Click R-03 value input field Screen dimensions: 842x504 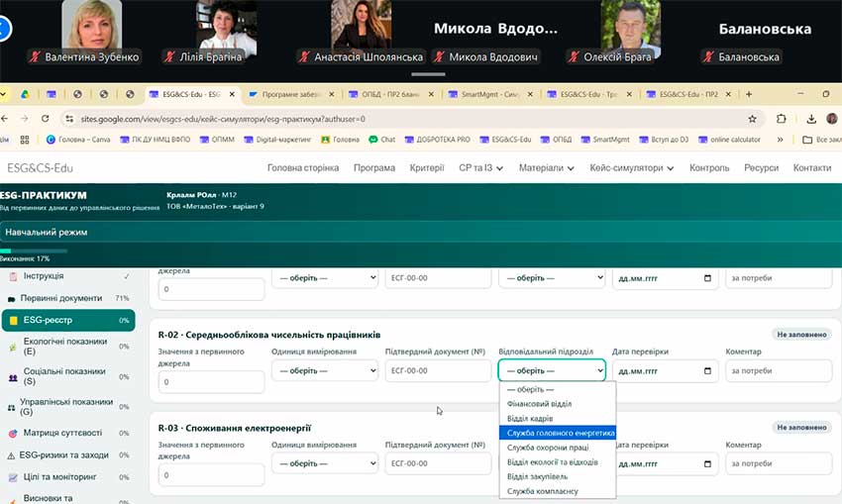point(211,475)
